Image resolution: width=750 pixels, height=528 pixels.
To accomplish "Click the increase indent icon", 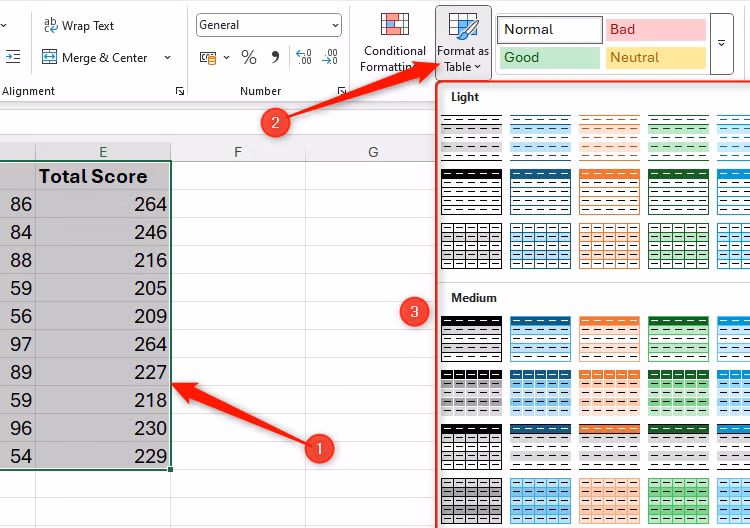I will tap(13, 57).
